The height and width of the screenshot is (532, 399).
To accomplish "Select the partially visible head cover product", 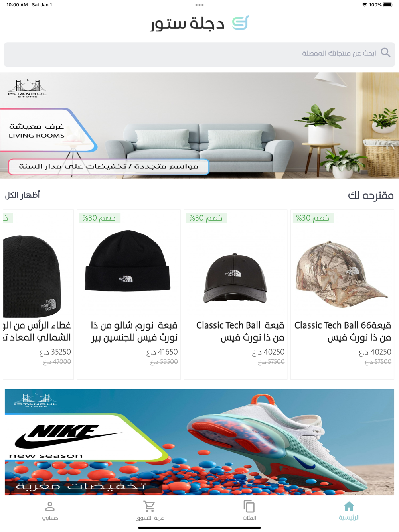I will point(38,294).
